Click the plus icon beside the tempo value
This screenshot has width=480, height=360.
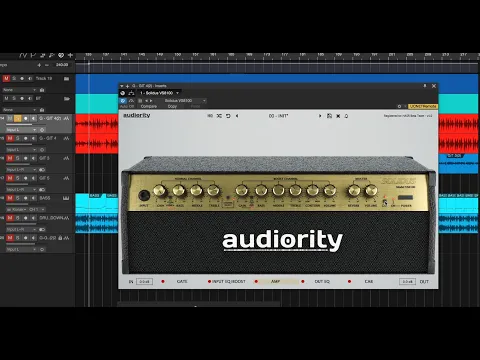pos(39,65)
